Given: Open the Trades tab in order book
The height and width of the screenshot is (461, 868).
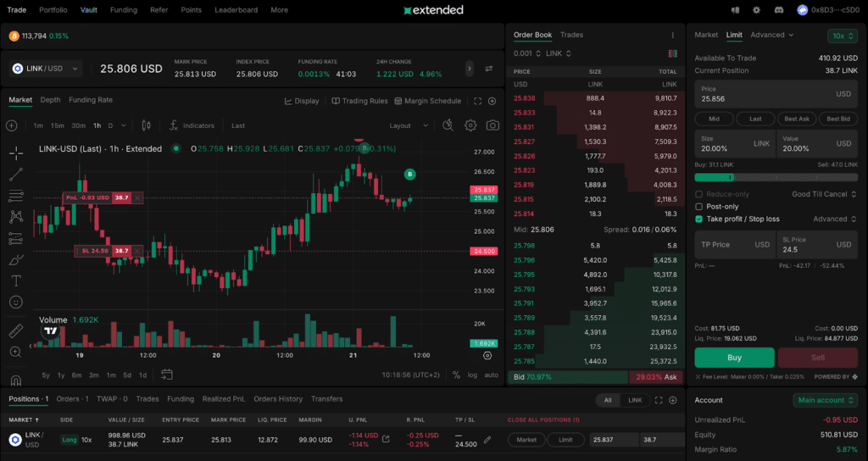Looking at the screenshot, I should (x=572, y=35).
